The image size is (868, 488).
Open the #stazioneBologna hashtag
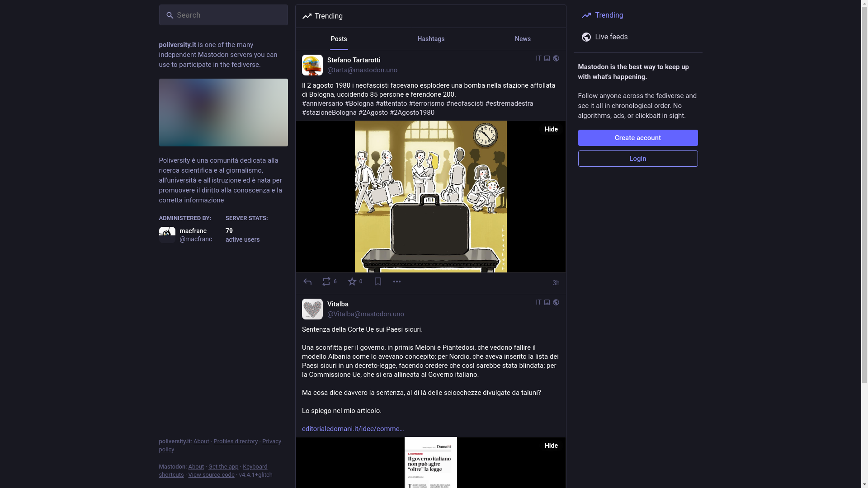(x=329, y=113)
